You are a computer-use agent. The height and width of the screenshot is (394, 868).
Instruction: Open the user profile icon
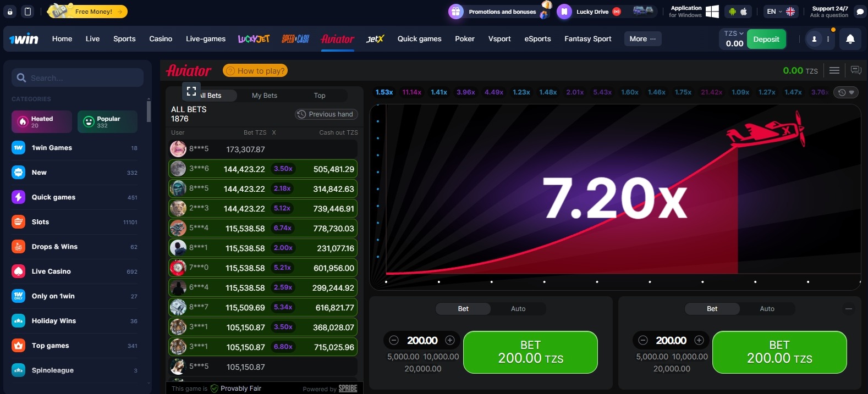tap(814, 39)
